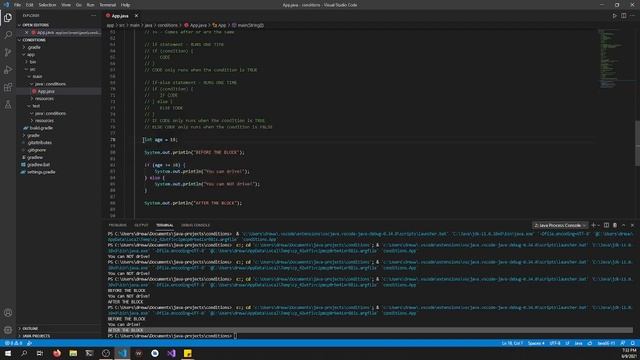Collapse the main folder

29,77
